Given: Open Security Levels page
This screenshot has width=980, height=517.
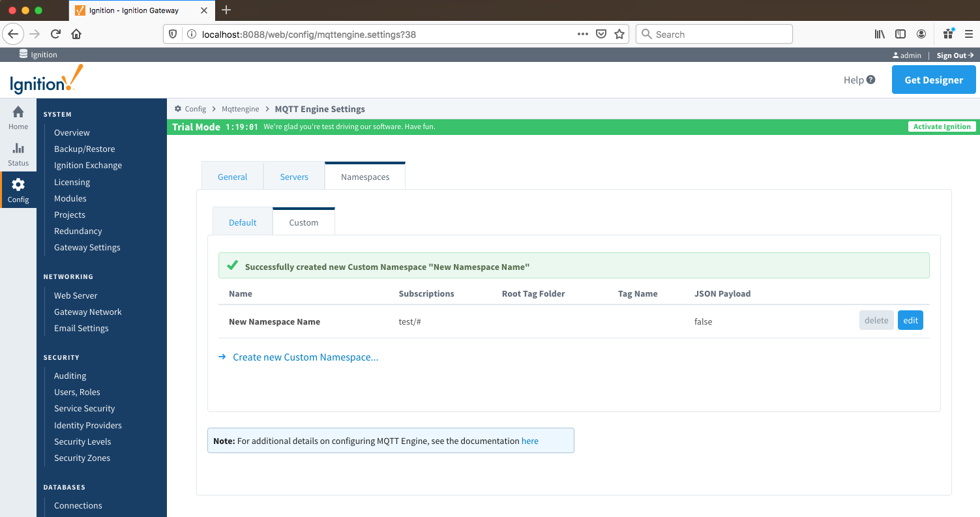Looking at the screenshot, I should pos(83,441).
